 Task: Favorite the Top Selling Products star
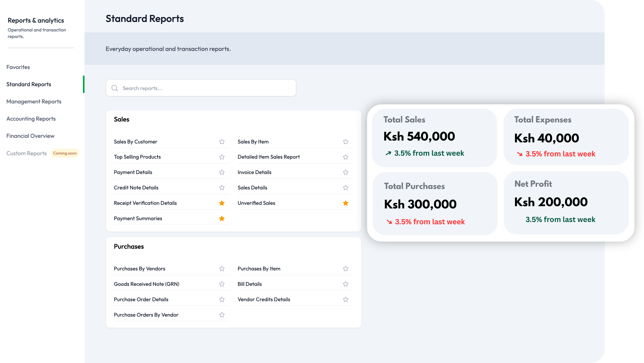point(222,157)
